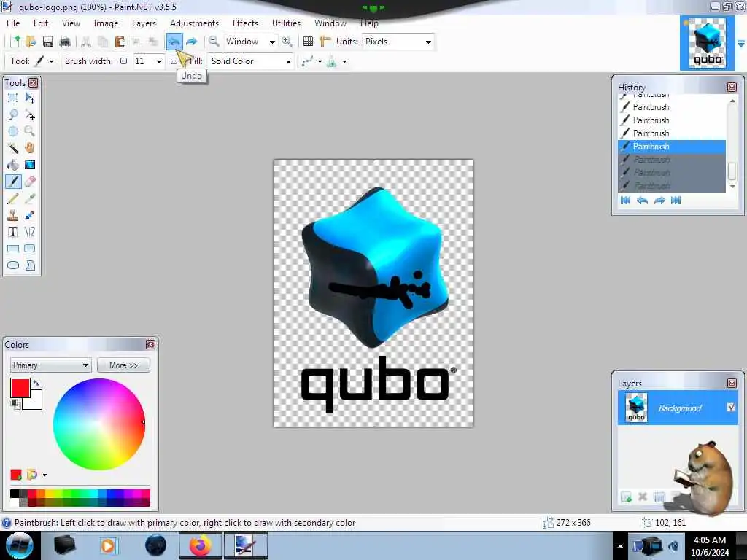Open a file using the folder icon
747x560 pixels.
(x=31, y=42)
